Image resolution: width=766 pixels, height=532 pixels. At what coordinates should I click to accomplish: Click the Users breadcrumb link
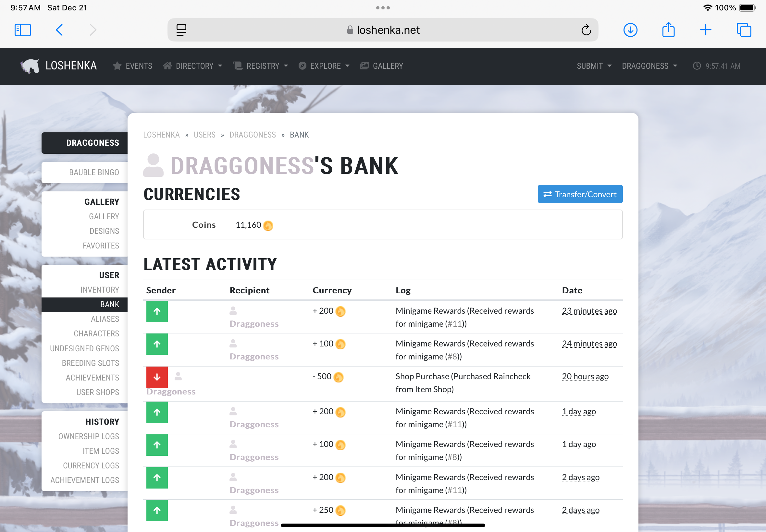204,135
